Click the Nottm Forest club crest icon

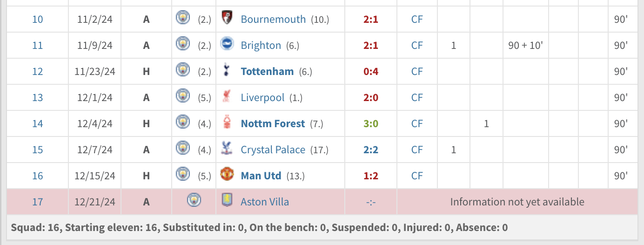pos(227,123)
